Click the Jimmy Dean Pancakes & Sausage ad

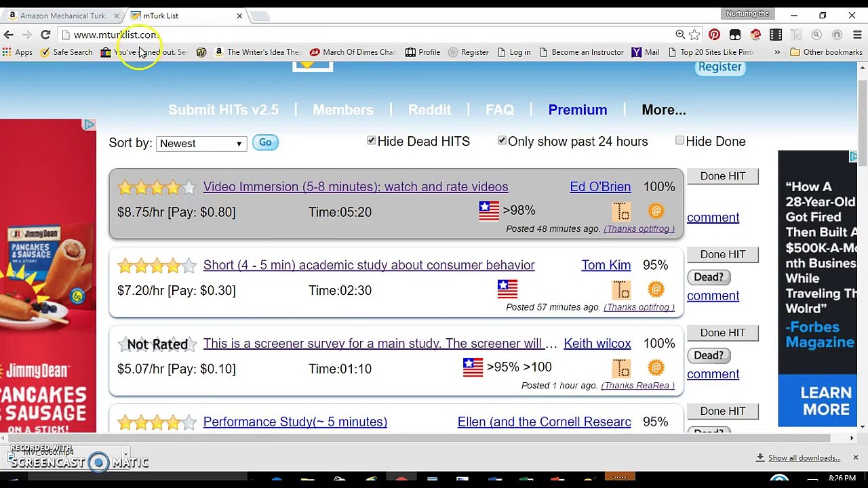tap(48, 276)
